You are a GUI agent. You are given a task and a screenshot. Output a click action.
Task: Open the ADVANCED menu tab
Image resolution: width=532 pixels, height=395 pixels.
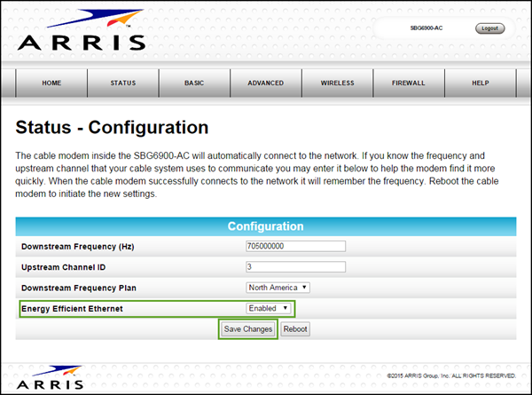click(266, 83)
